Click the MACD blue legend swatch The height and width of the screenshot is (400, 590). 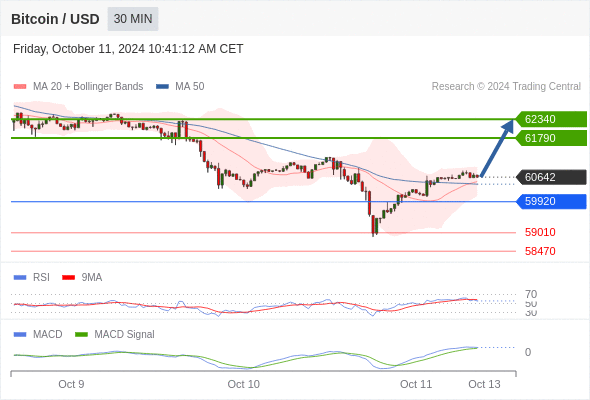(x=20, y=335)
